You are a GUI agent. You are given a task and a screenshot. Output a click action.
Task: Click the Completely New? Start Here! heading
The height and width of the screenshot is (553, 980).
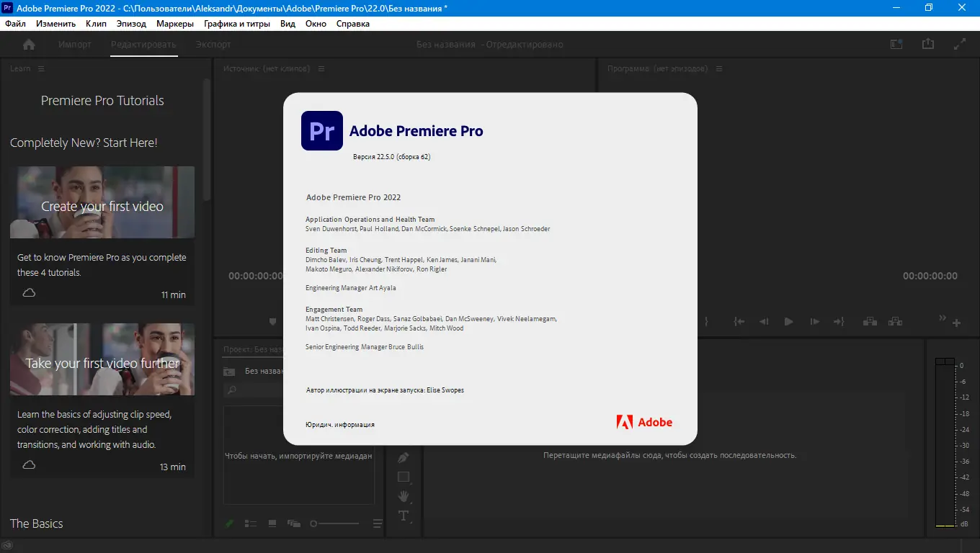tap(84, 143)
